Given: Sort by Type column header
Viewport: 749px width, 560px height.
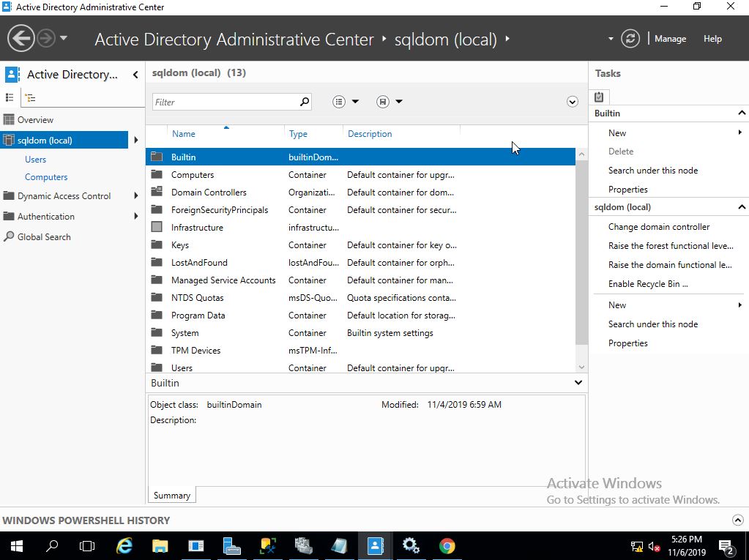Looking at the screenshot, I should click(x=298, y=134).
